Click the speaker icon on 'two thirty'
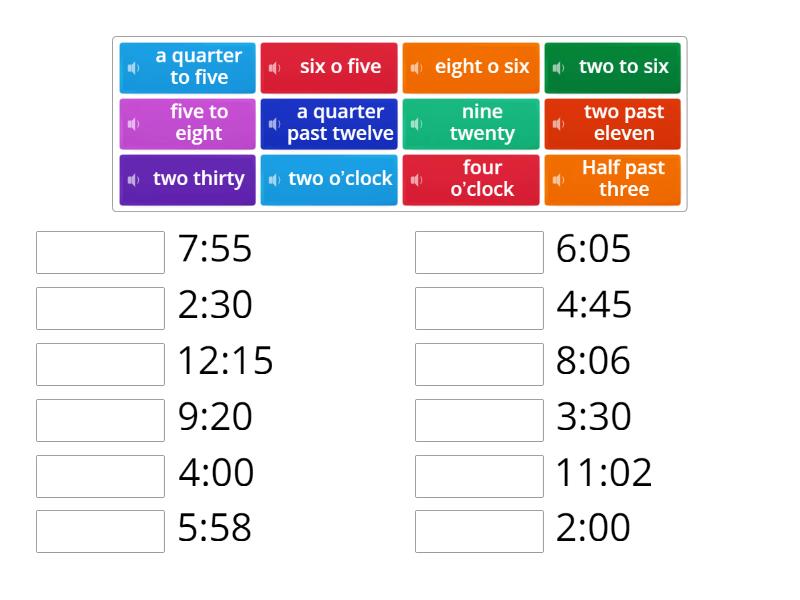 tap(131, 179)
